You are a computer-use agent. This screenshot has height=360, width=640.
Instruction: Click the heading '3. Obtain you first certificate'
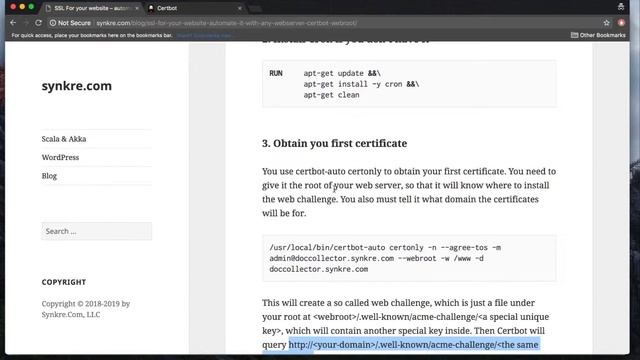point(334,143)
